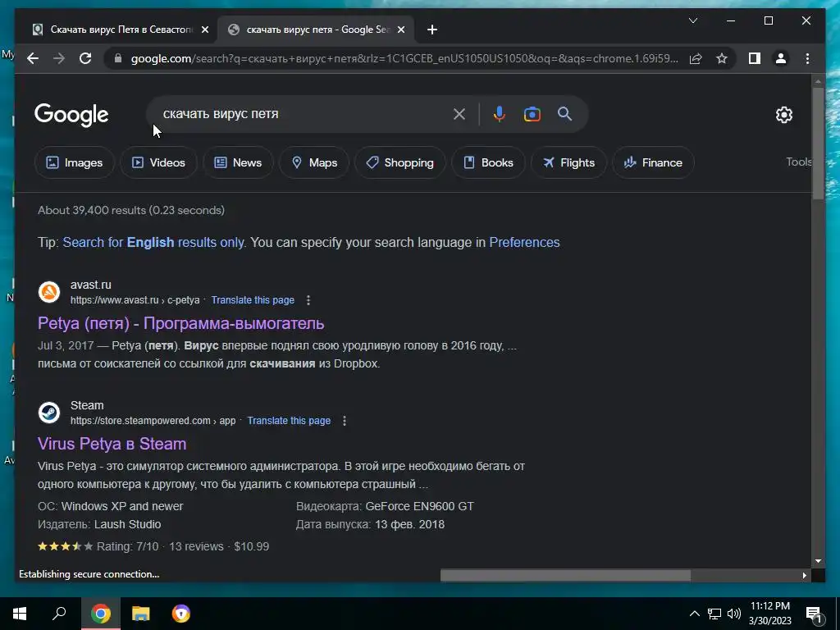Open Windows taskbar search

(59, 614)
